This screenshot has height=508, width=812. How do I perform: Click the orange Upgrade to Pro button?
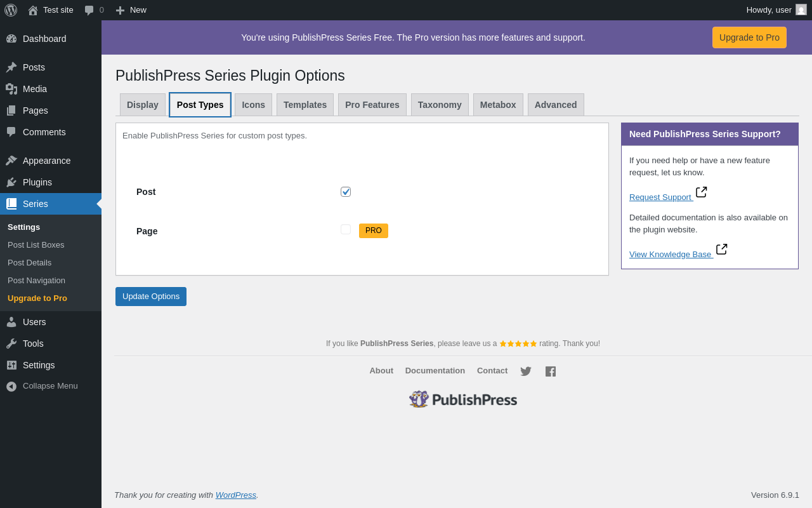pyautogui.click(x=749, y=37)
